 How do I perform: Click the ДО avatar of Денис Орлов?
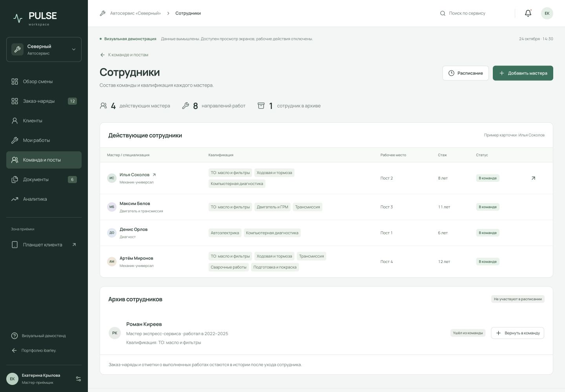coord(112,233)
